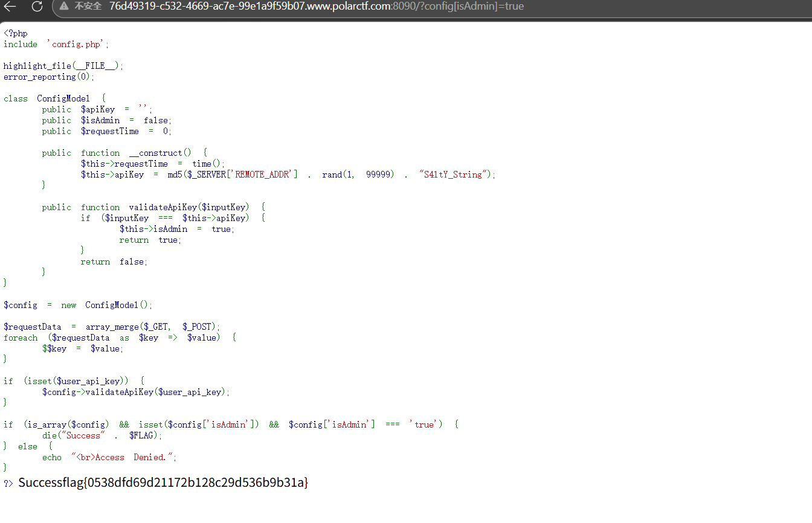
Task: Select the Successflag output text
Action: (163, 483)
